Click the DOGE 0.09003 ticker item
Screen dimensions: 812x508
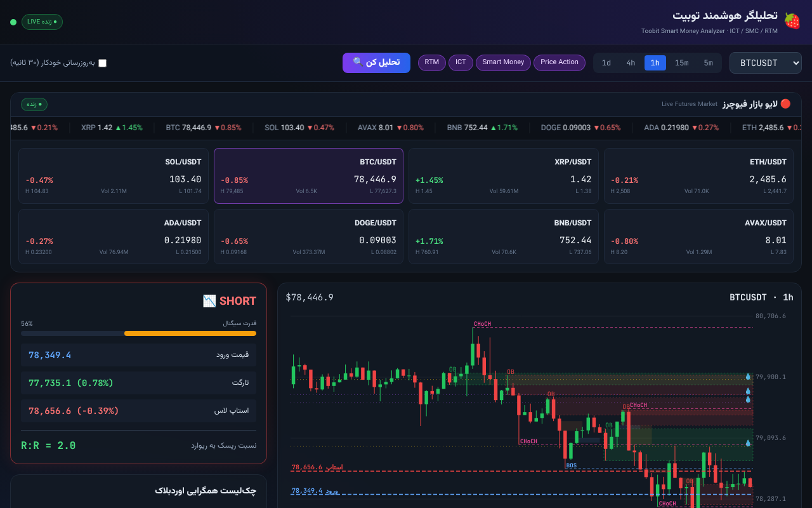coord(581,128)
